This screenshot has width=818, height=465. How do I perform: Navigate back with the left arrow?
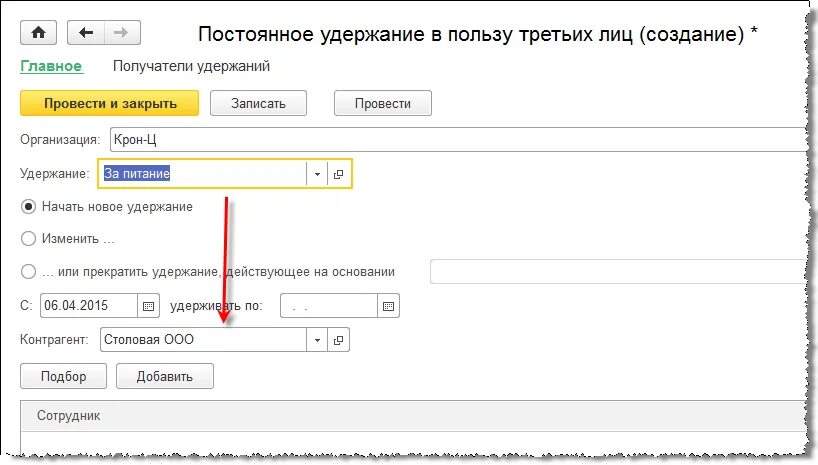point(86,33)
